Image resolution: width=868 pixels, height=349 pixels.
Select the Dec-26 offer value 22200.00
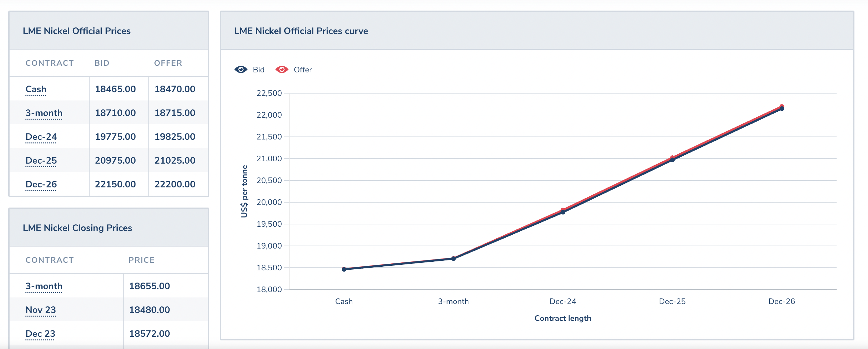tap(175, 184)
